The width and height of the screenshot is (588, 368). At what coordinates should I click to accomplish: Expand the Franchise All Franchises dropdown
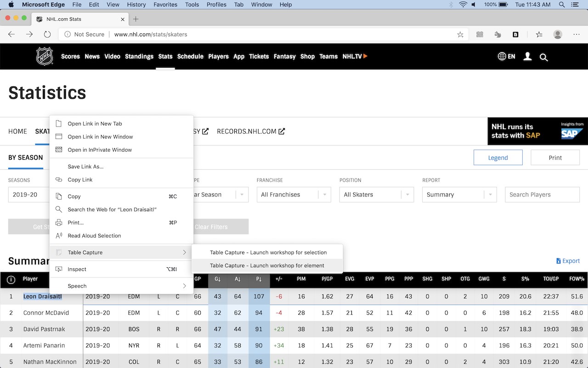pyautogui.click(x=294, y=195)
